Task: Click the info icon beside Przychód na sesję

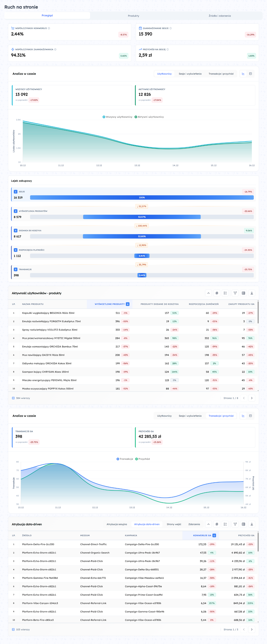Action: (x=168, y=49)
